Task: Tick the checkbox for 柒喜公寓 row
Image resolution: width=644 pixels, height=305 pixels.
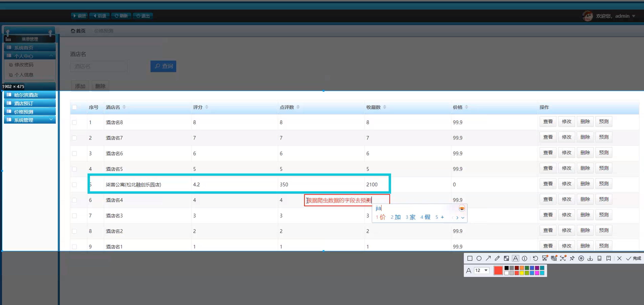Action: [x=74, y=185]
